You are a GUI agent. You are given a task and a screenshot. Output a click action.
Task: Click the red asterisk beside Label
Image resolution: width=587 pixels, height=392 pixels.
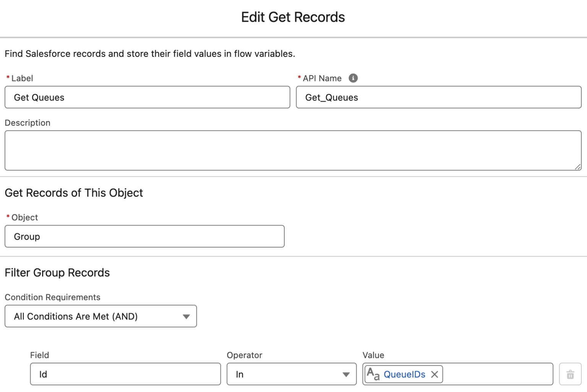[x=7, y=78]
